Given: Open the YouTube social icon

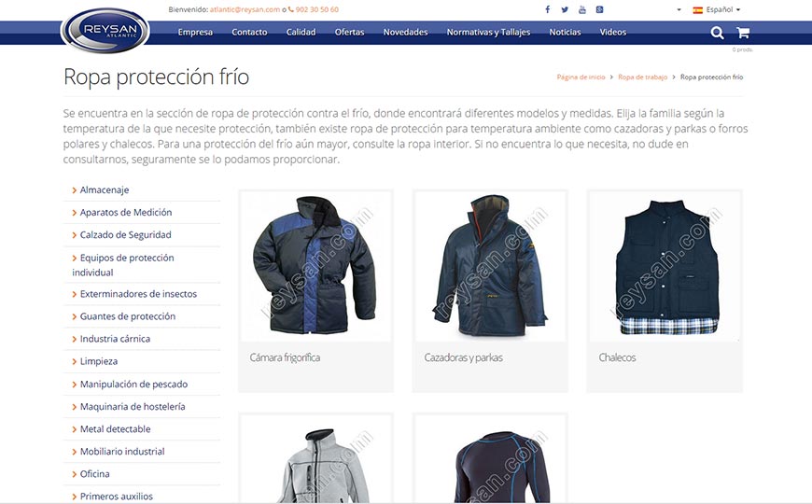Looking at the screenshot, I should point(582,9).
